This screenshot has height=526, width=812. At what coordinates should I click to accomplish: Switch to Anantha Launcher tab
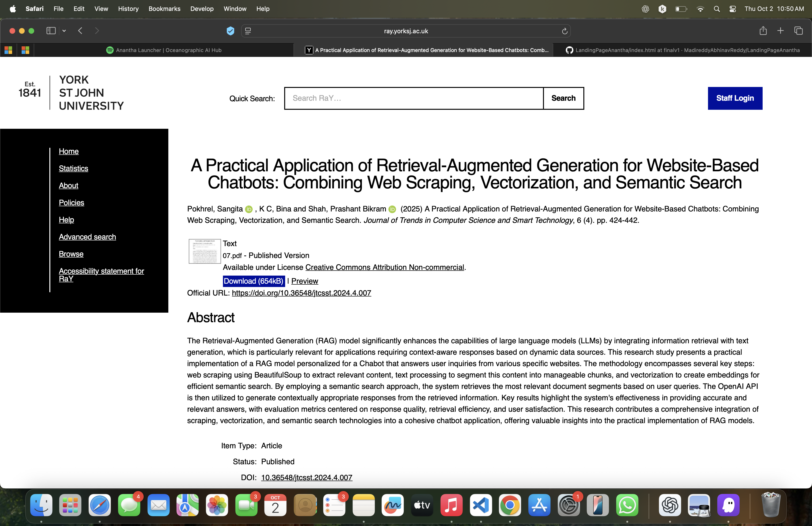[164, 50]
